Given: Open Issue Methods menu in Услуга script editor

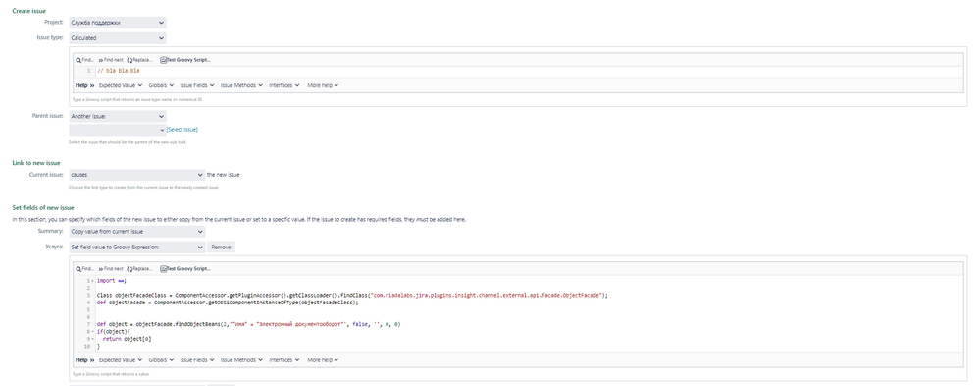Looking at the screenshot, I should coord(242,360).
